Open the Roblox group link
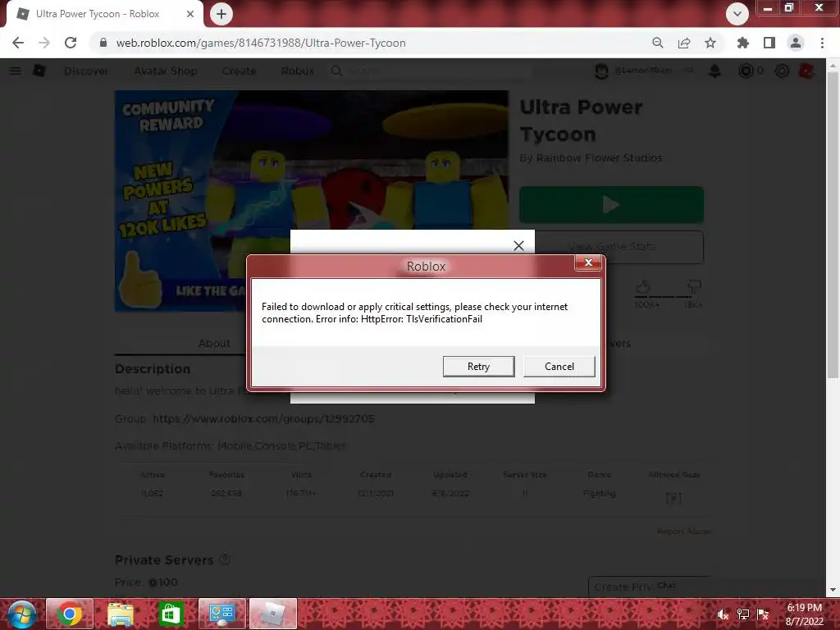Viewport: 840px width, 630px height. click(263, 418)
